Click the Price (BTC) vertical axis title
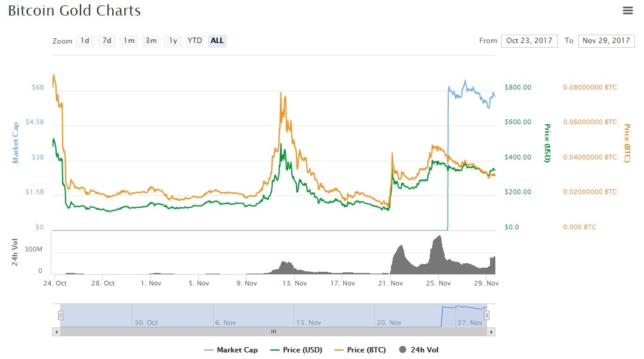This screenshot has height=359, width=644. 627,143
